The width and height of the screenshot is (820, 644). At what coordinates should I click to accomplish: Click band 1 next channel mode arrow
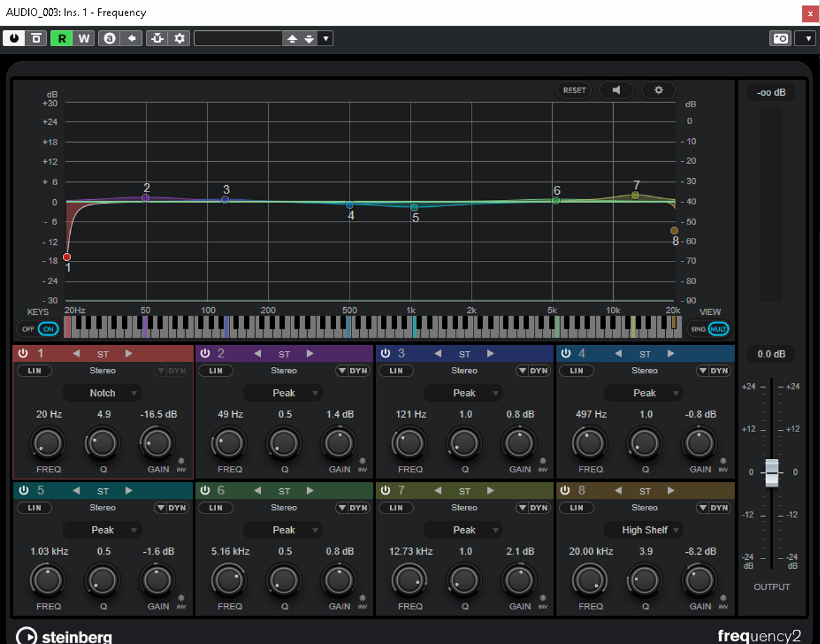coord(129,353)
